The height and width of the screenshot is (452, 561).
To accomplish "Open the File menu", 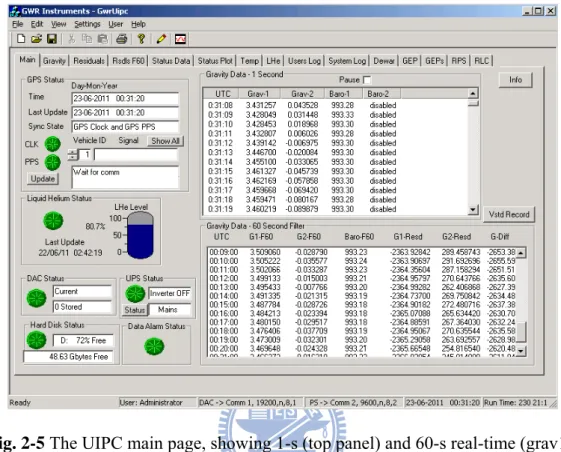I will (18, 24).
